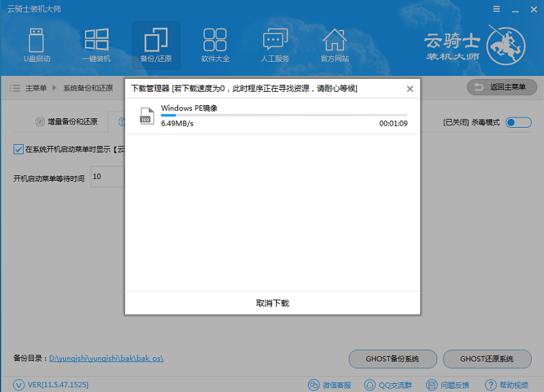Open the backup directory path link
Image resolution: width=544 pixels, height=392 pixels.
point(106,359)
